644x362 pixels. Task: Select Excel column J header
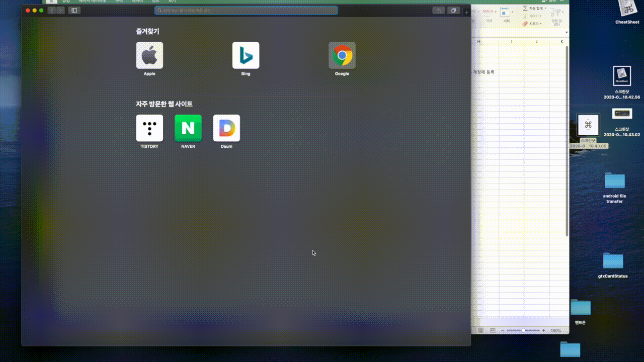(536, 41)
